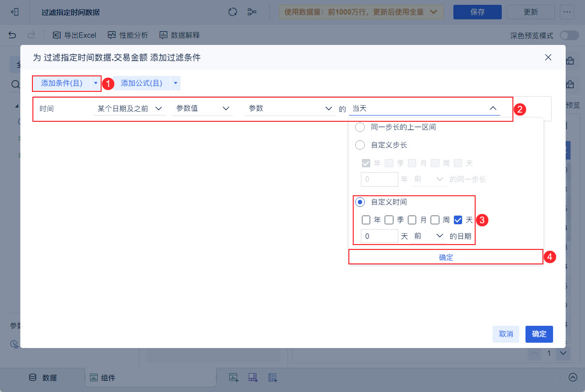
Task: Open the 参数 selection dropdown
Action: [289, 108]
